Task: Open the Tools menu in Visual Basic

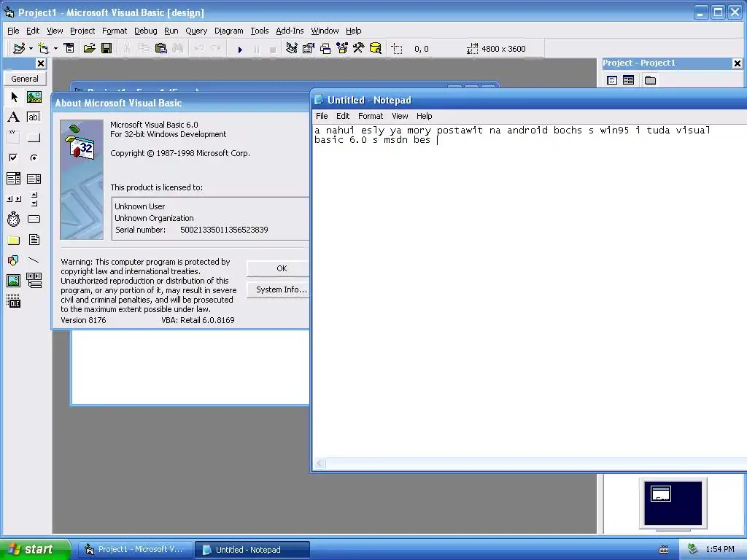Action: (x=260, y=31)
